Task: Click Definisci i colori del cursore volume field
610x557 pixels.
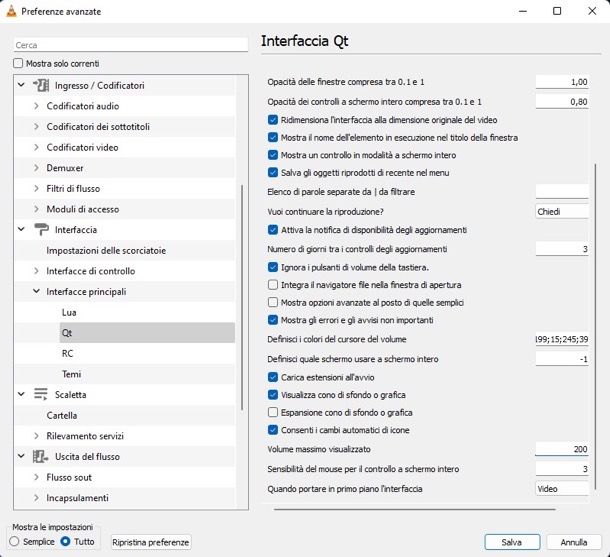Action: [x=562, y=339]
